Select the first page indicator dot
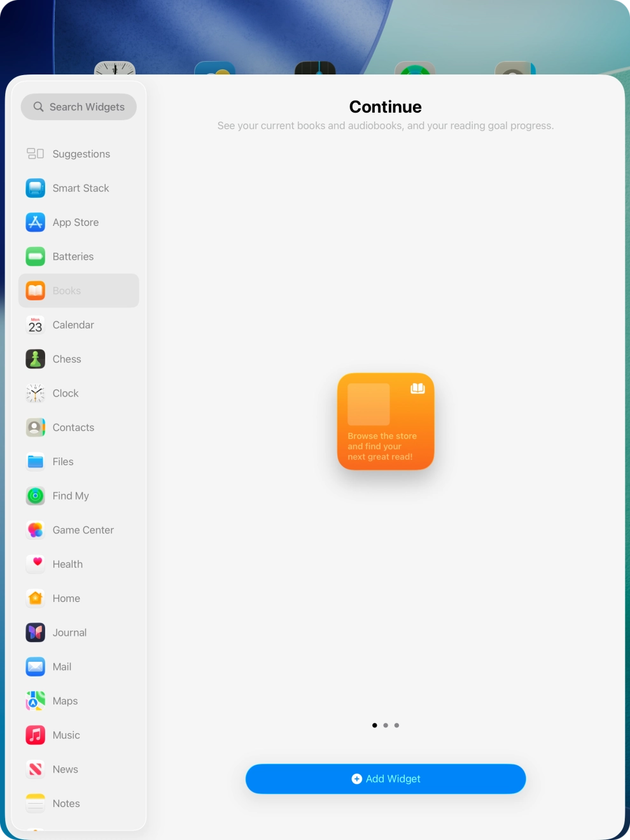This screenshot has height=840, width=630. pyautogui.click(x=375, y=725)
